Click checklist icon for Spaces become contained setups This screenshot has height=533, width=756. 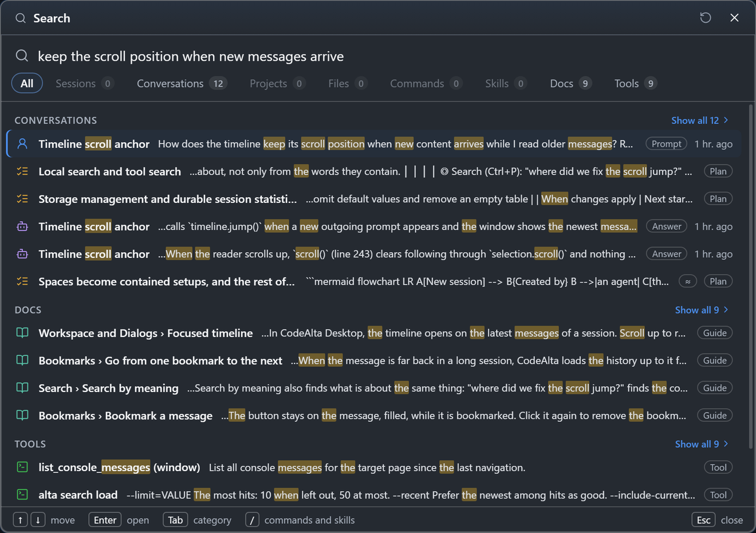click(22, 281)
